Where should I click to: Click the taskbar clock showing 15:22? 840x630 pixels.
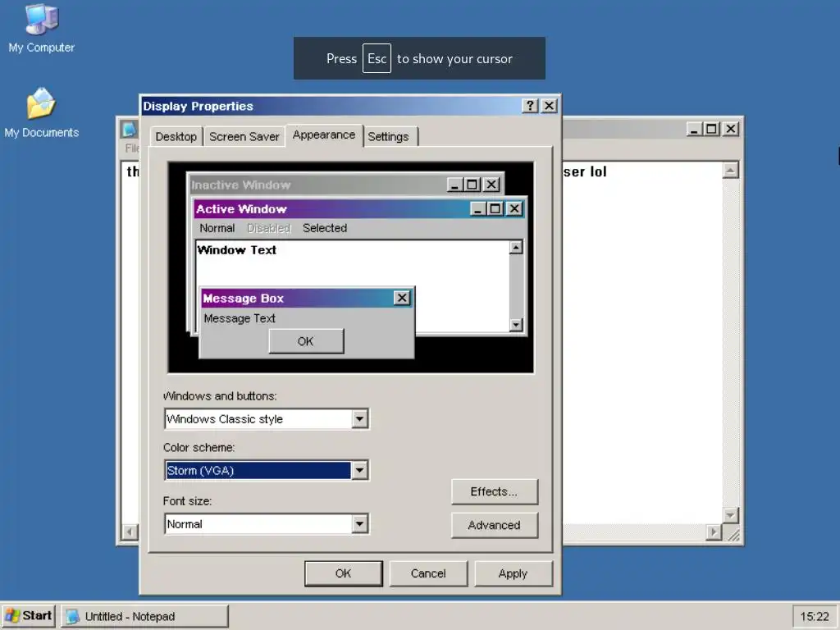pyautogui.click(x=815, y=617)
